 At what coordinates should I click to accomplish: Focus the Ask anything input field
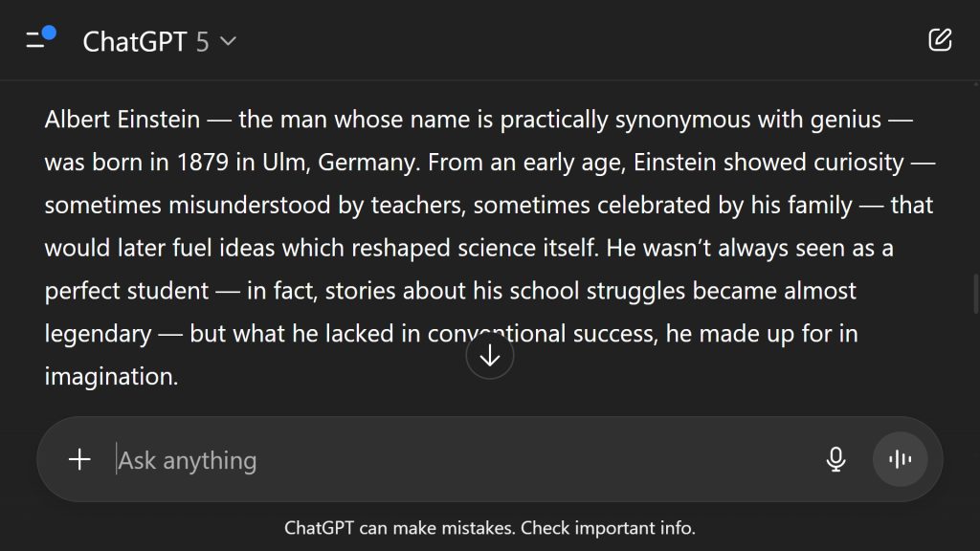click(459, 460)
